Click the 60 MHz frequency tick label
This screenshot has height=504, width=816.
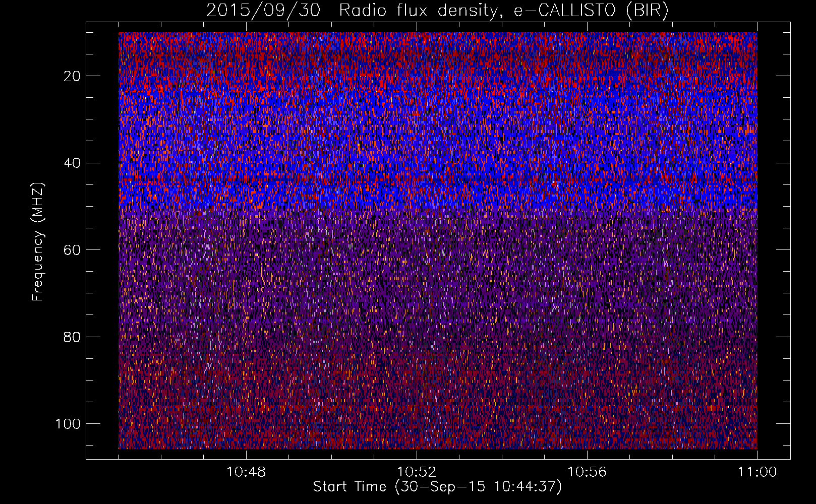pyautogui.click(x=72, y=250)
